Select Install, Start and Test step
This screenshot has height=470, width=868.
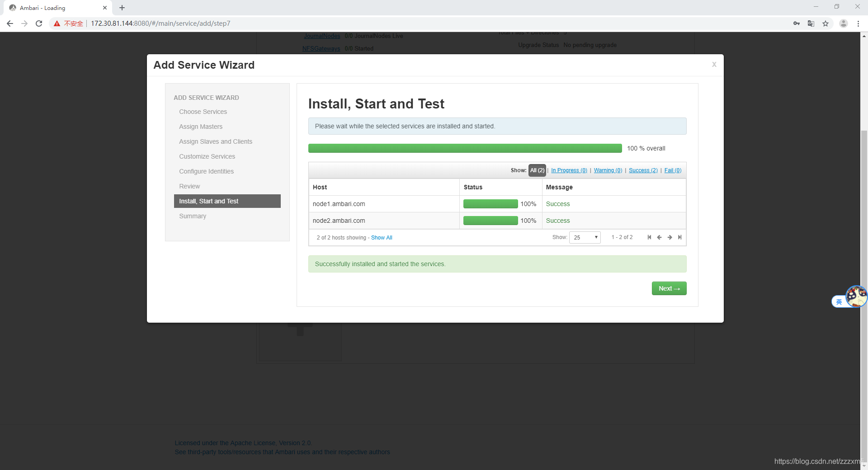(x=227, y=201)
